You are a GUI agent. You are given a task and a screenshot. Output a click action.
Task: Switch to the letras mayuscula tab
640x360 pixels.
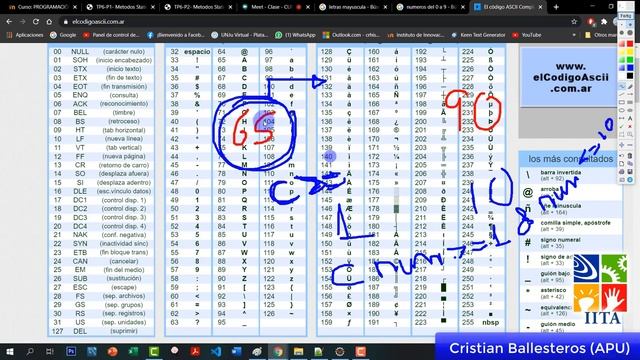point(353,7)
